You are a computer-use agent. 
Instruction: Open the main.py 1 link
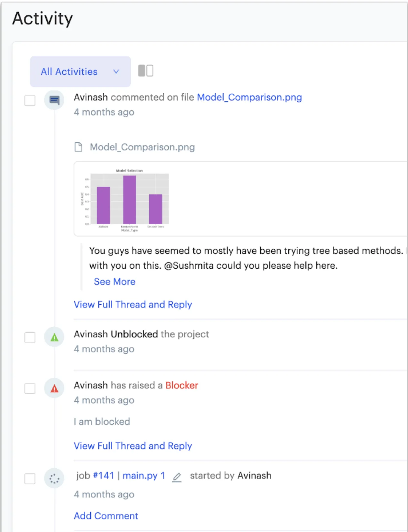[x=144, y=475]
